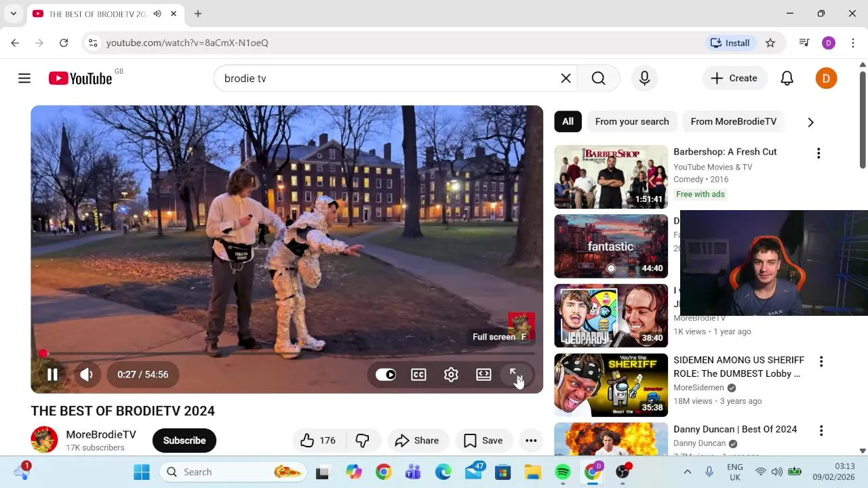Dislike the video
Image resolution: width=868 pixels, height=488 pixels.
coord(362,441)
